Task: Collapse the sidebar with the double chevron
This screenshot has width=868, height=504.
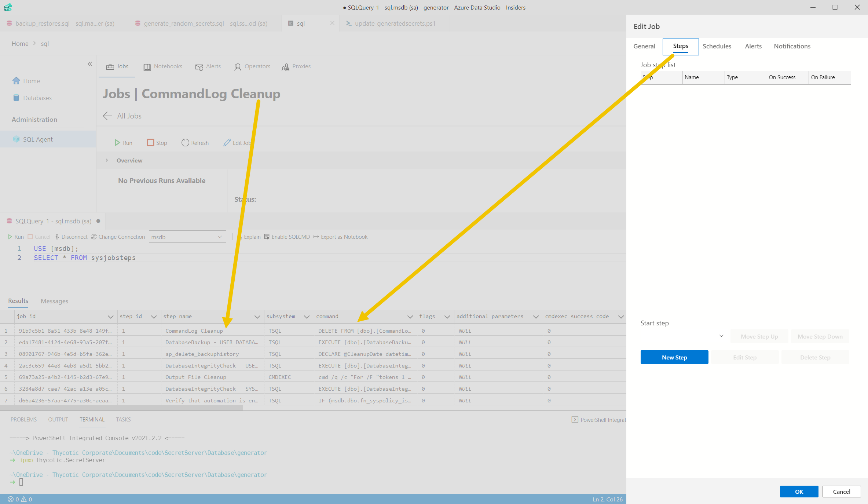Action: (x=90, y=64)
